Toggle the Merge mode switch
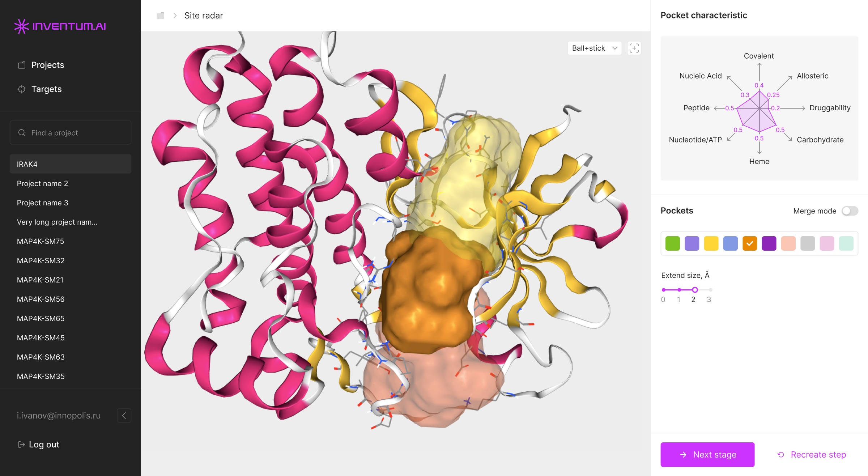 click(850, 211)
